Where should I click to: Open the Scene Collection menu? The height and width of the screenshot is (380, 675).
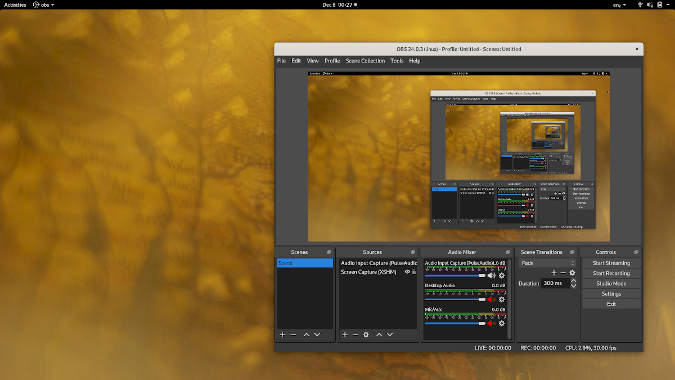365,61
